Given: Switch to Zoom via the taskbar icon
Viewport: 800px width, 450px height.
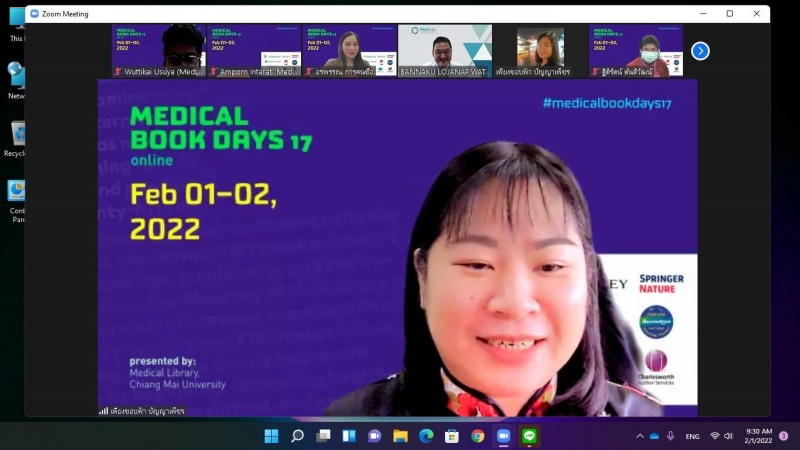Looking at the screenshot, I should click(503, 436).
